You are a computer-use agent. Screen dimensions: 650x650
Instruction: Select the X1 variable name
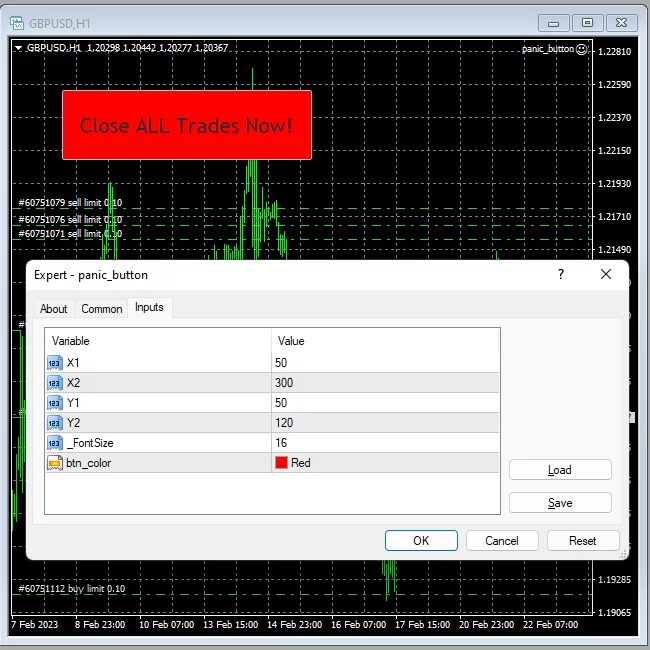coord(73,363)
